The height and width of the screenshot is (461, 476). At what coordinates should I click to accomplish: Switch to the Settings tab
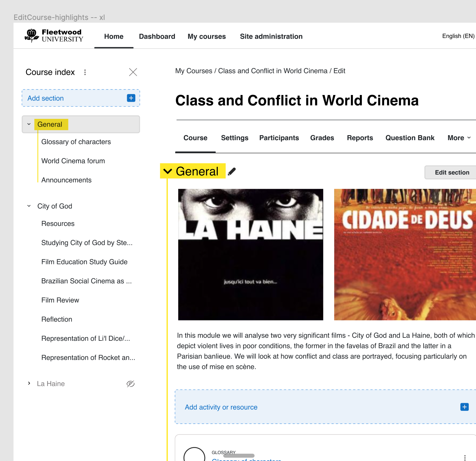[235, 138]
